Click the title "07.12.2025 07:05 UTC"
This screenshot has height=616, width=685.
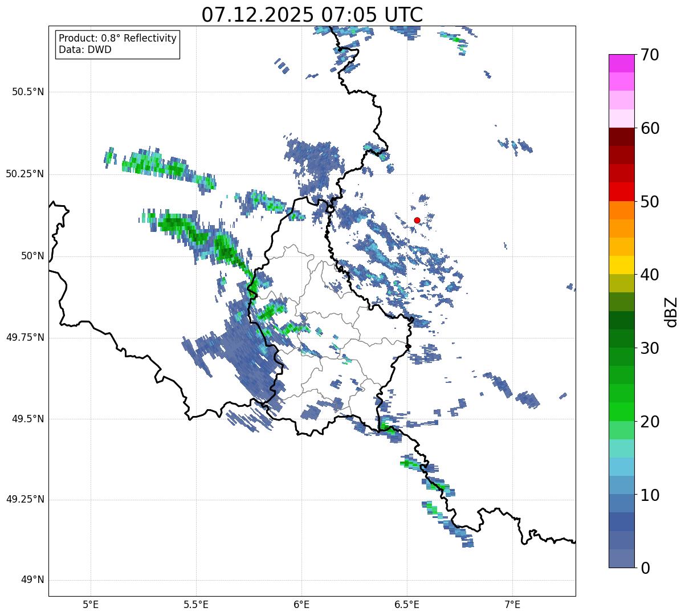pyautogui.click(x=312, y=15)
